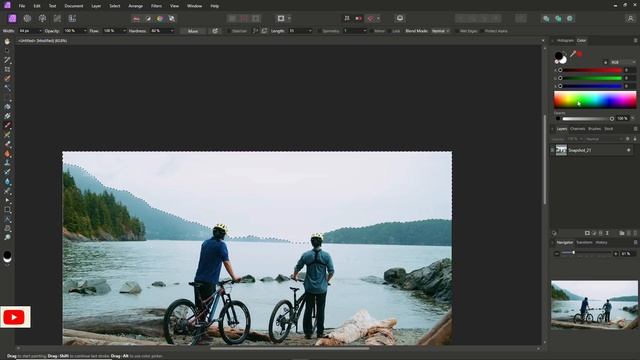640x360 pixels.
Task: Open the Hardness value dropdown
Action: 172,31
